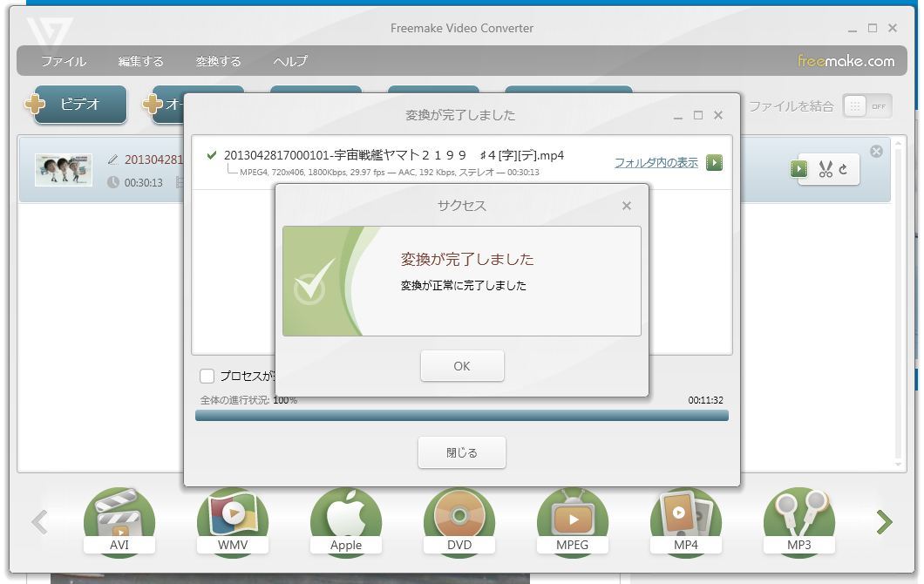
Task: Click the overall progress bar
Action: pyautogui.click(x=461, y=416)
